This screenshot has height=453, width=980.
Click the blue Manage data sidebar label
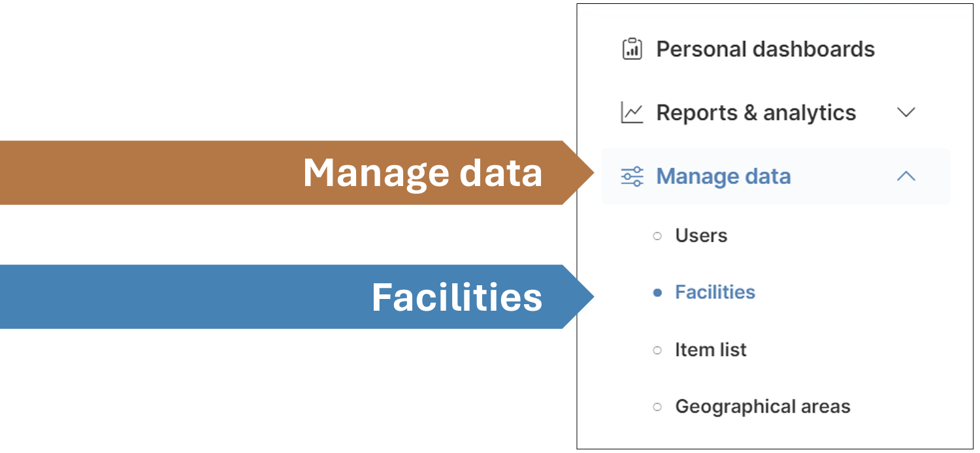pyautogui.click(x=723, y=176)
